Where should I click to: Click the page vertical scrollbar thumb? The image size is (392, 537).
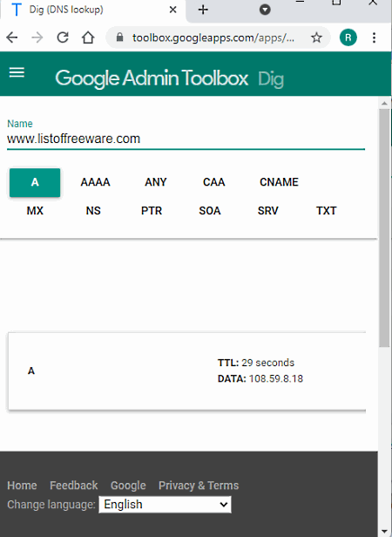tap(384, 228)
